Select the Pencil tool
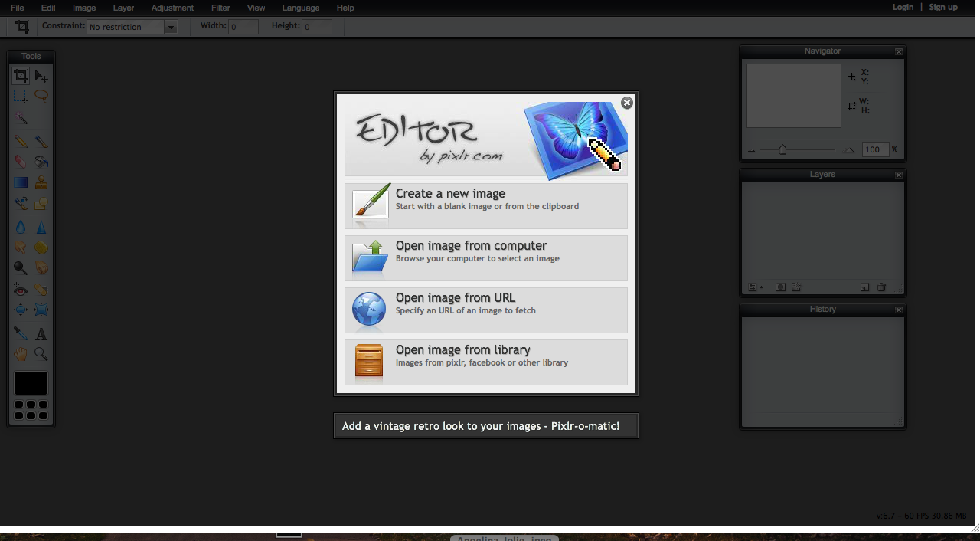The image size is (980, 541). pyautogui.click(x=21, y=141)
